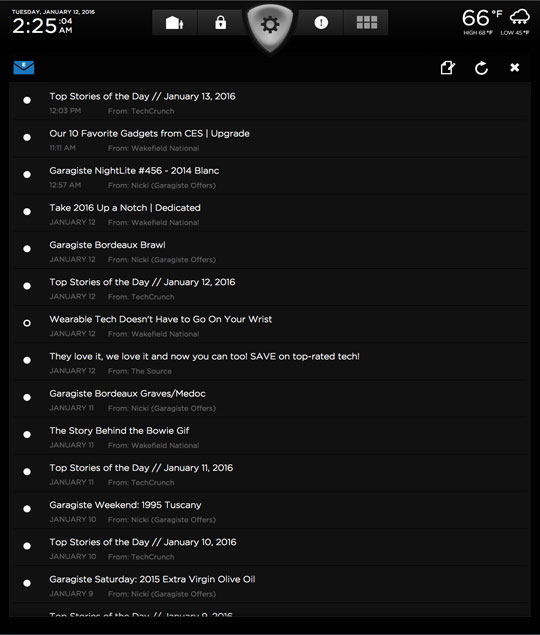
Task: Click the 12:57 AM timestamp
Action: [65, 185]
